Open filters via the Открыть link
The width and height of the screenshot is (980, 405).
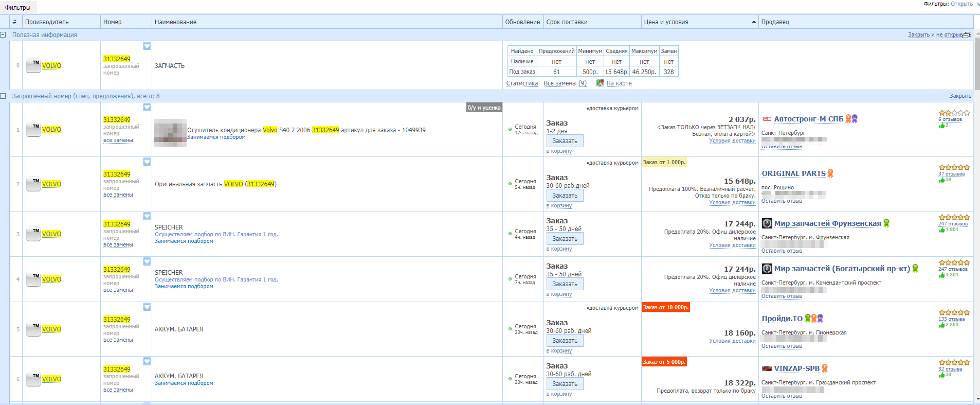tap(961, 4)
